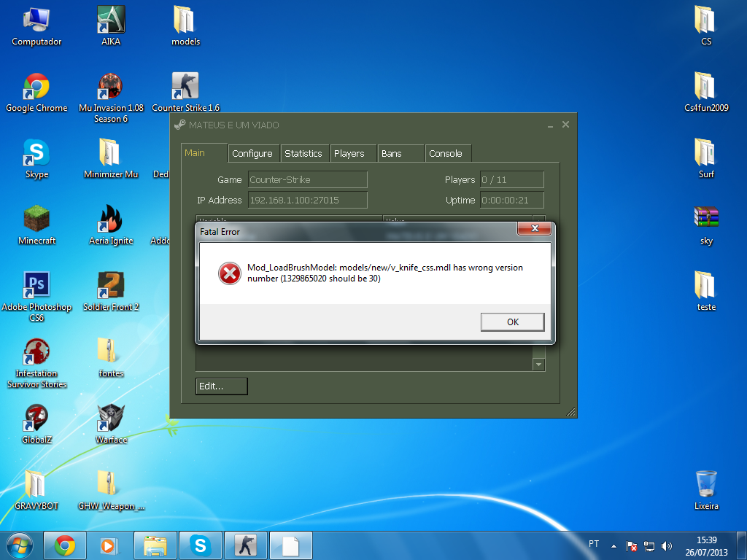The width and height of the screenshot is (747, 560).
Task: Open the Windows Start menu
Action: tap(19, 545)
